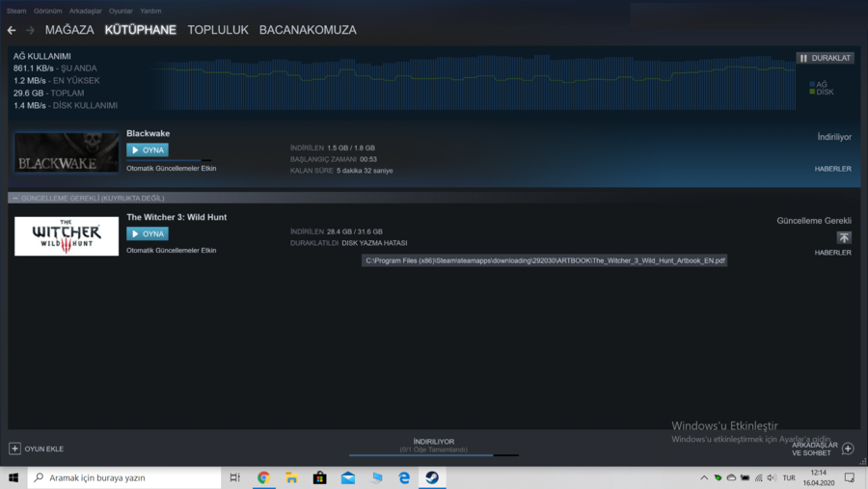The image size is (868, 489).
Task: Open the Görünüm menu
Action: pos(47,11)
